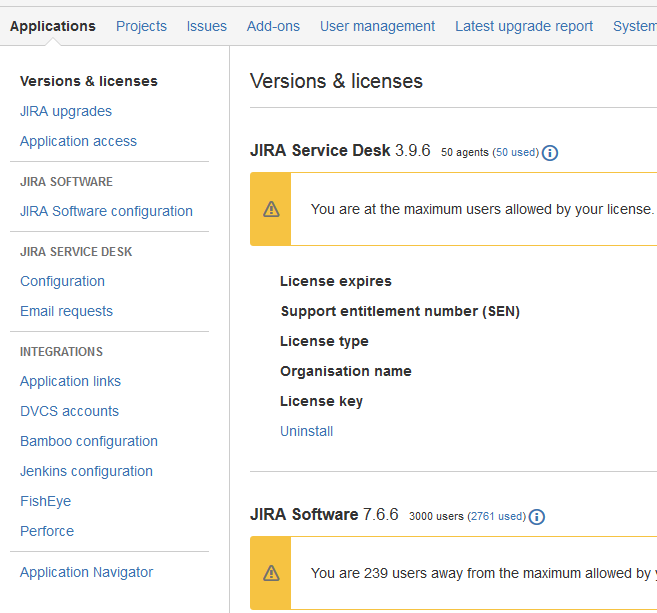Screen dimensions: 657x613
Task: Click 'License key' label
Action: tap(321, 401)
